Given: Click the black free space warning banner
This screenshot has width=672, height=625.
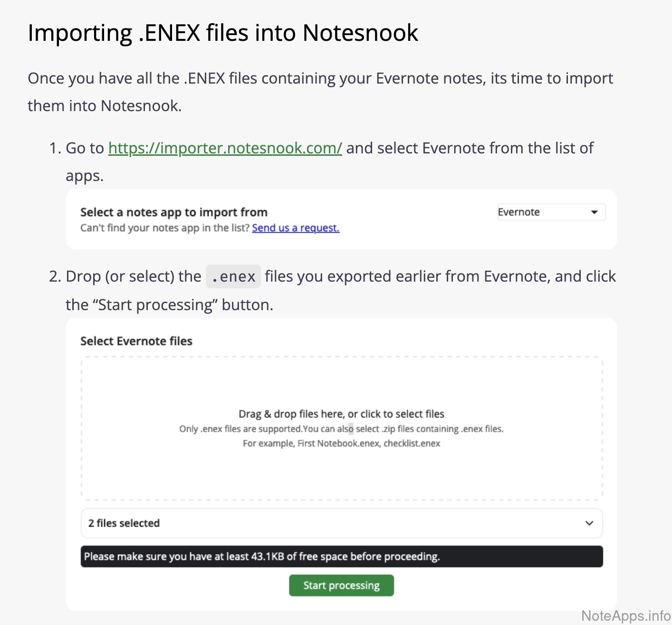Looking at the screenshot, I should 341,557.
